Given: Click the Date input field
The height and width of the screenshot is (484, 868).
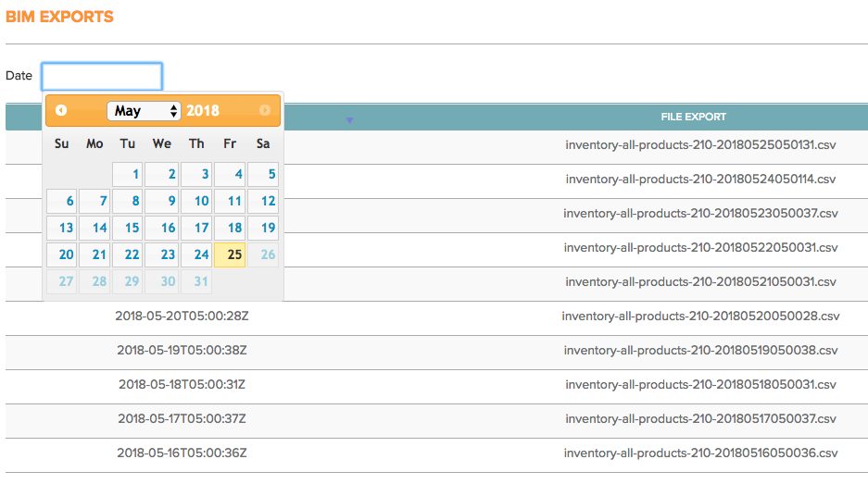Looking at the screenshot, I should [102, 76].
